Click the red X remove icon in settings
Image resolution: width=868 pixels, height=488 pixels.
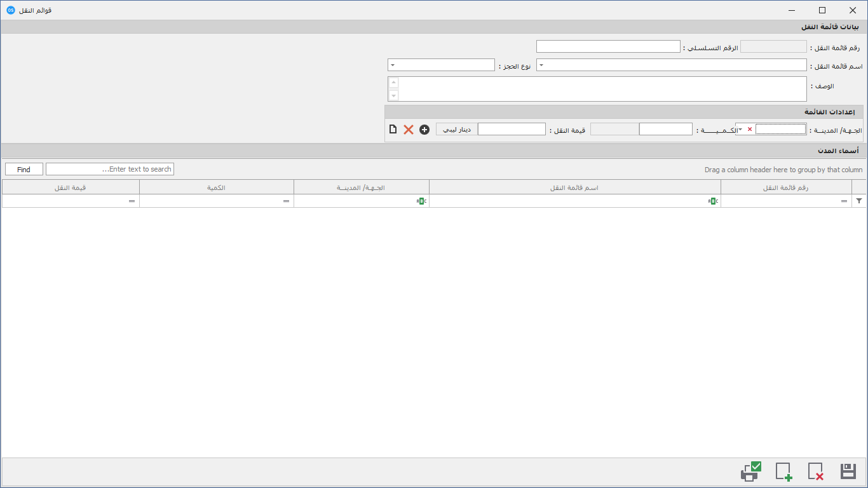(x=409, y=130)
